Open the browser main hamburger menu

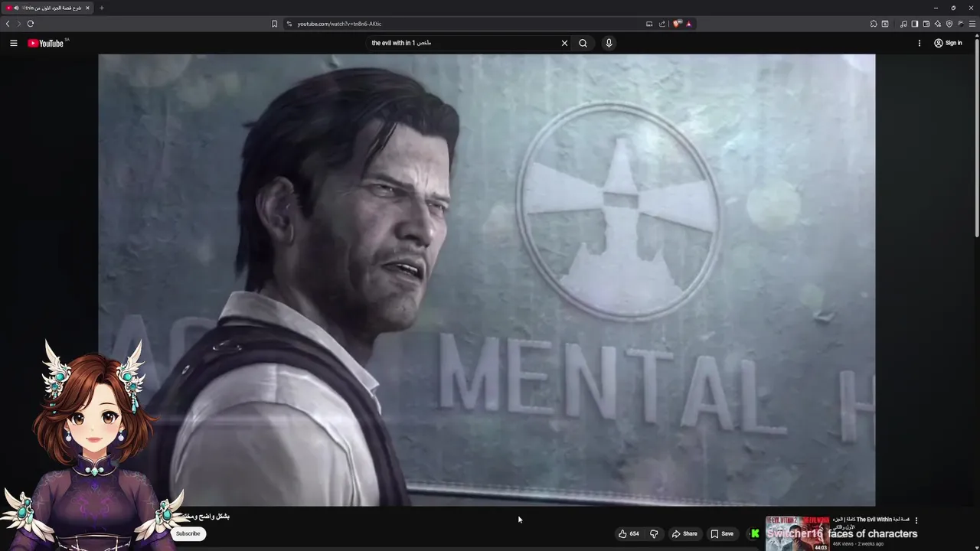coord(972,24)
